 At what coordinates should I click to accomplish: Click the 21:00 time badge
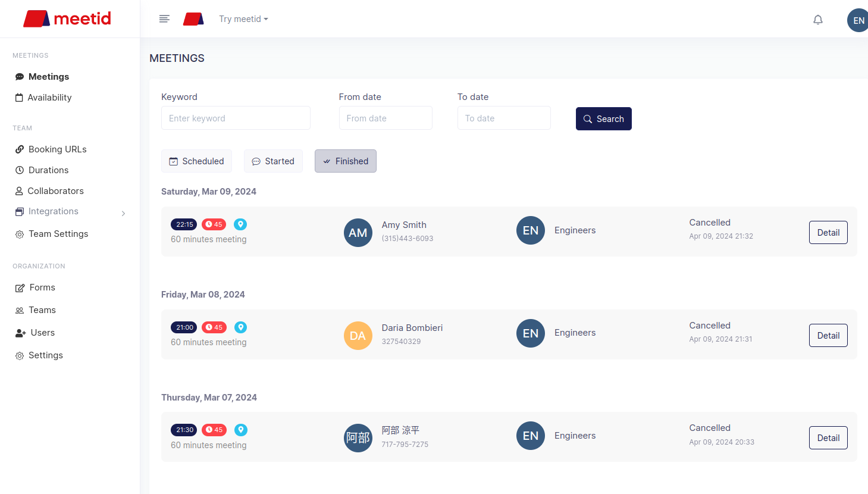coord(184,327)
